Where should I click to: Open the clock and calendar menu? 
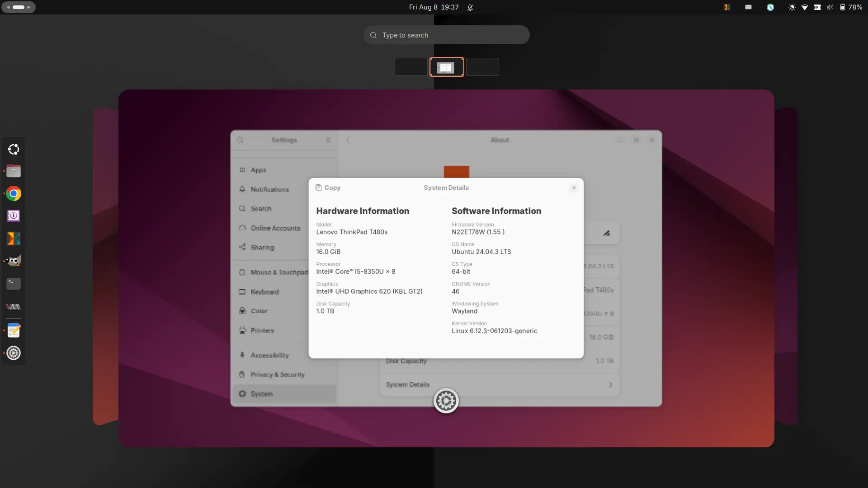click(434, 7)
